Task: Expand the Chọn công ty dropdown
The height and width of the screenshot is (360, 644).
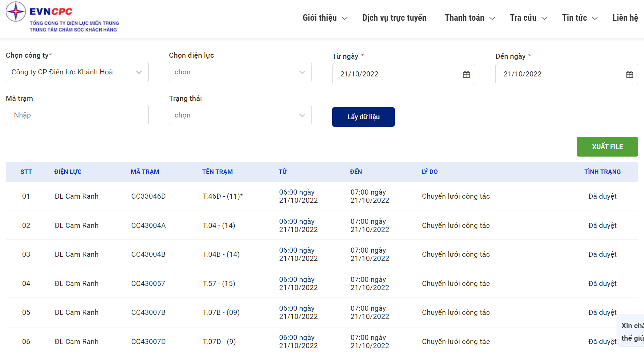Action: (x=77, y=72)
